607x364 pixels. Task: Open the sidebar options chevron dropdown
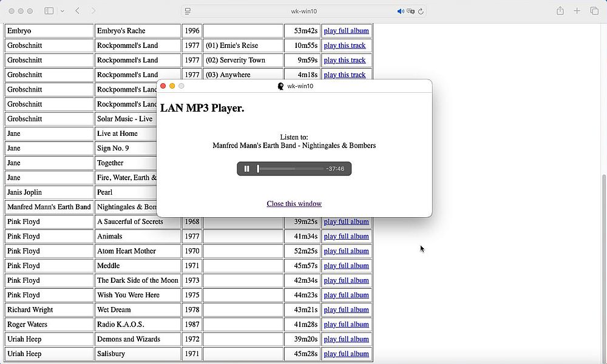coord(63,10)
